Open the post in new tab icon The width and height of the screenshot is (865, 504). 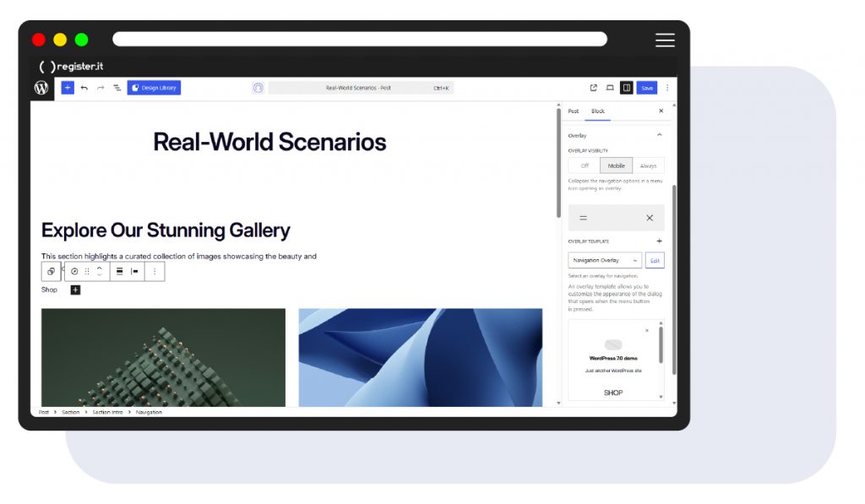[593, 88]
